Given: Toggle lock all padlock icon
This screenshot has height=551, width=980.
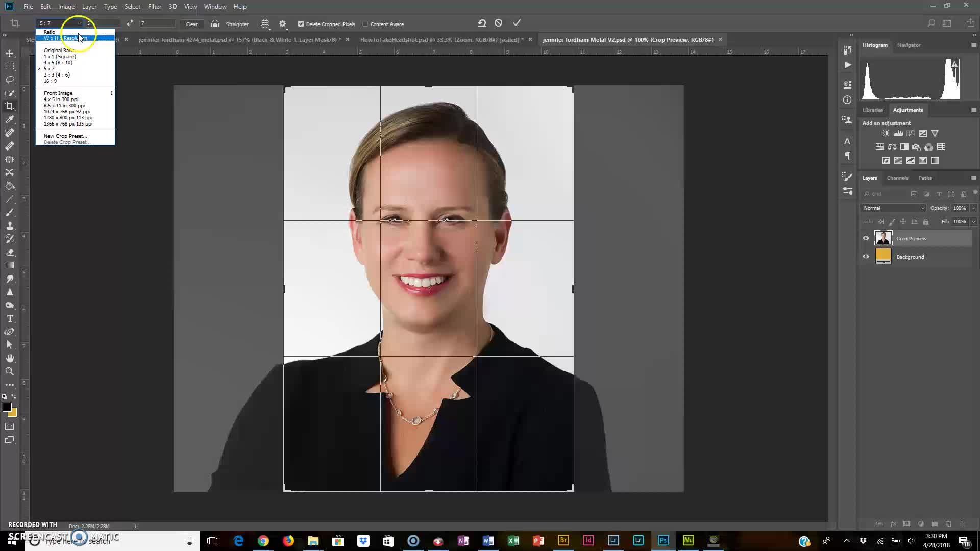Looking at the screenshot, I should pyautogui.click(x=926, y=222).
